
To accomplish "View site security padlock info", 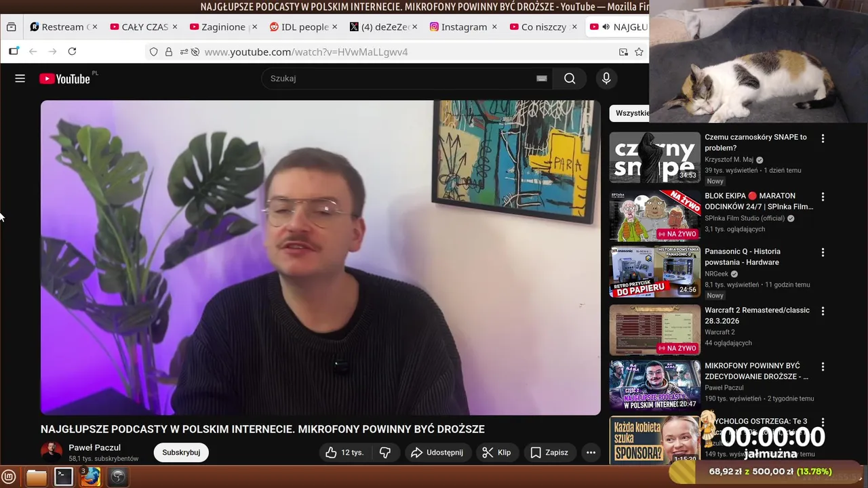I will point(169,52).
